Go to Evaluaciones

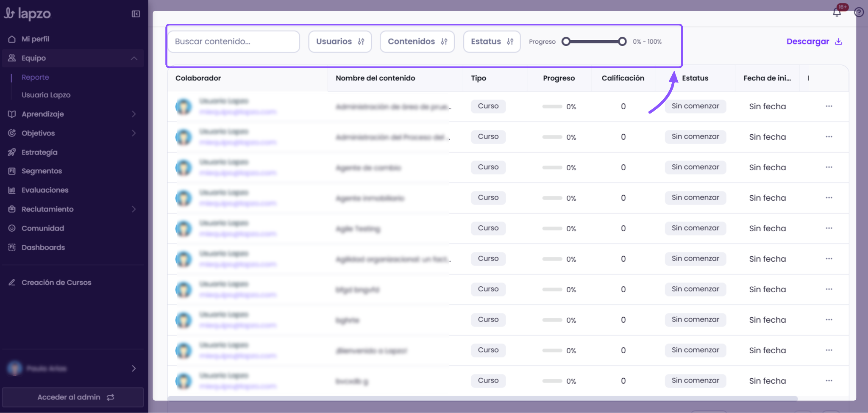(45, 190)
